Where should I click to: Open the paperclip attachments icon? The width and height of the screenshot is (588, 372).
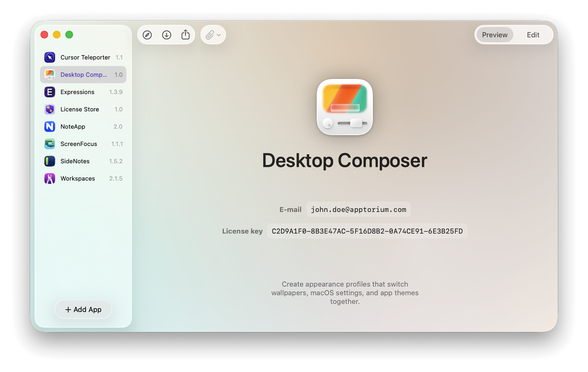pos(210,35)
